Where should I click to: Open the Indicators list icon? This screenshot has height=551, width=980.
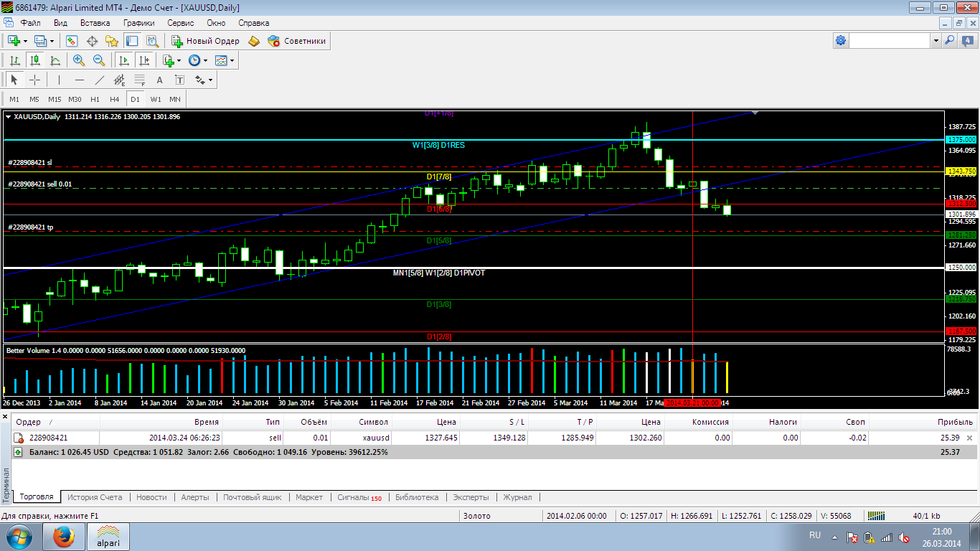tap(169, 60)
